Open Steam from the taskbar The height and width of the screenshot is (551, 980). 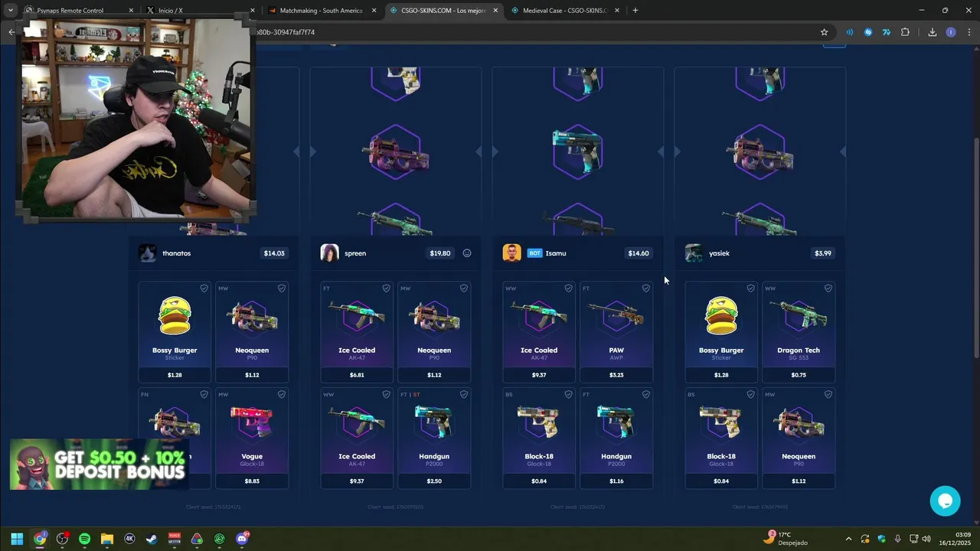click(x=152, y=539)
